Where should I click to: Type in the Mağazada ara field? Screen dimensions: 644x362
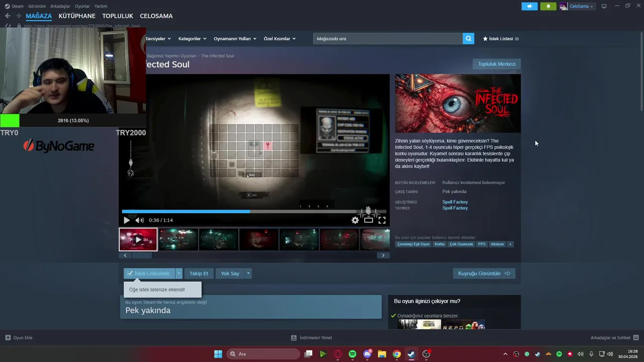(x=388, y=39)
